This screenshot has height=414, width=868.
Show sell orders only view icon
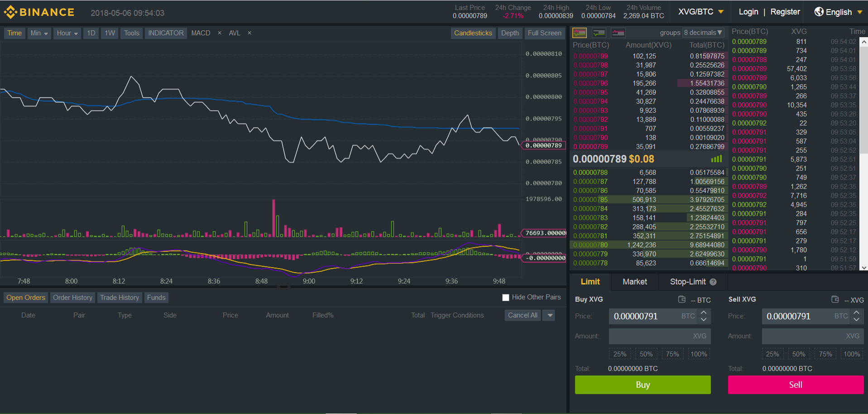point(618,33)
